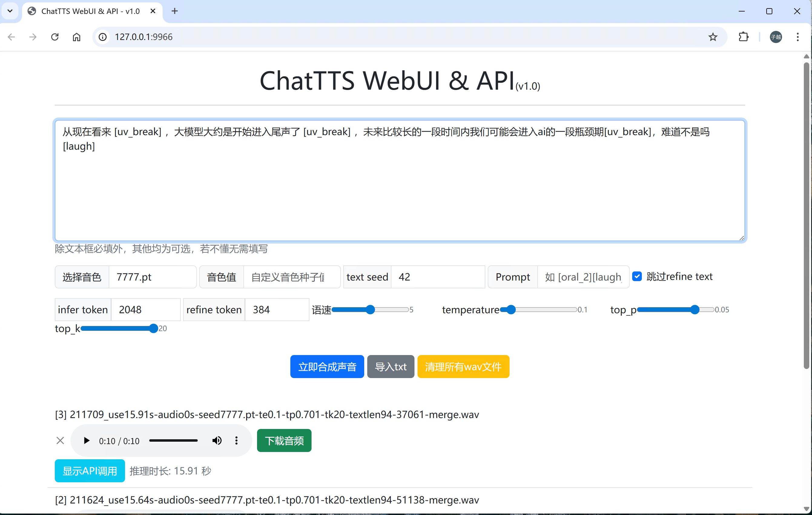Click the 立即合成声音 synthesize button
Image resolution: width=812 pixels, height=515 pixels.
coord(327,367)
